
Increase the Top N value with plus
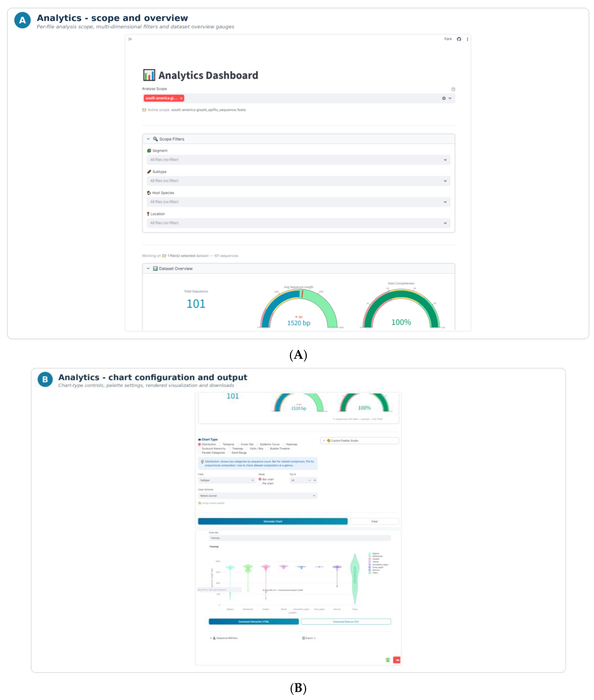coord(315,480)
